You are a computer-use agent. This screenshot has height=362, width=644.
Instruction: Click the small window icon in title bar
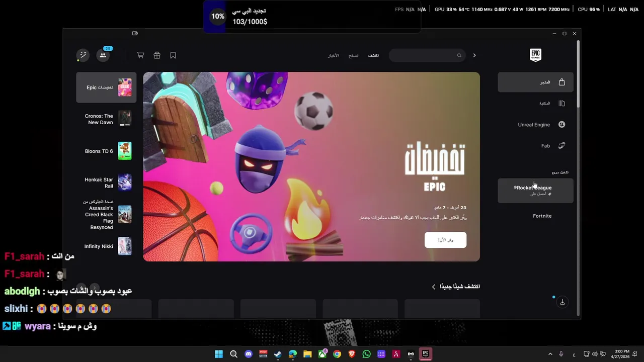(x=135, y=33)
